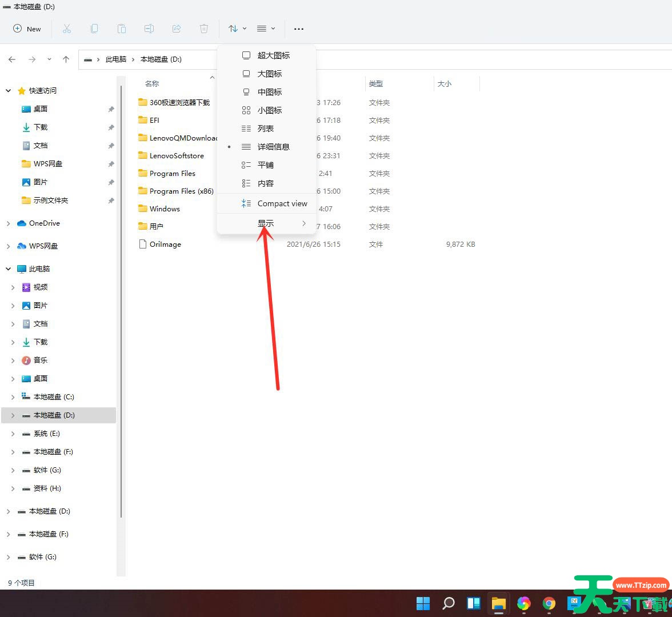Go up one folder level
Viewport: 672px width, 617px height.
(66, 59)
